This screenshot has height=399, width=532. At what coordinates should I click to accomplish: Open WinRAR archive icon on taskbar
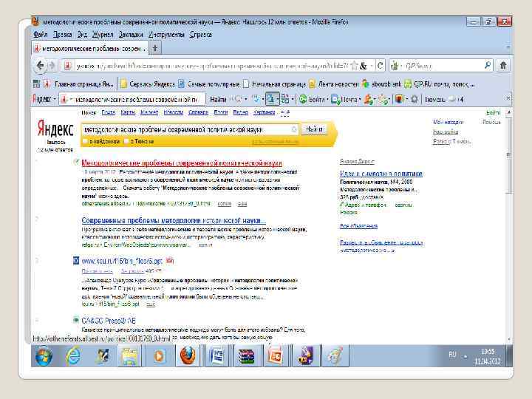coord(246,356)
